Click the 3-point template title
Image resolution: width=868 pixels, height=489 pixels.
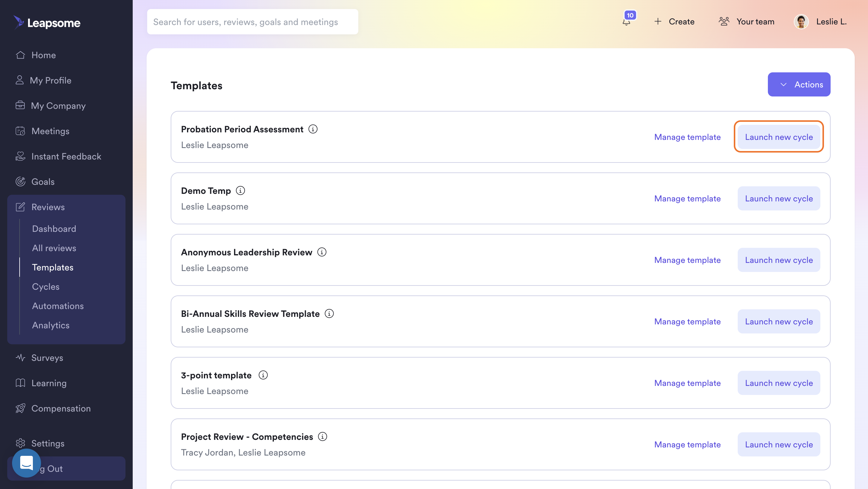(216, 375)
